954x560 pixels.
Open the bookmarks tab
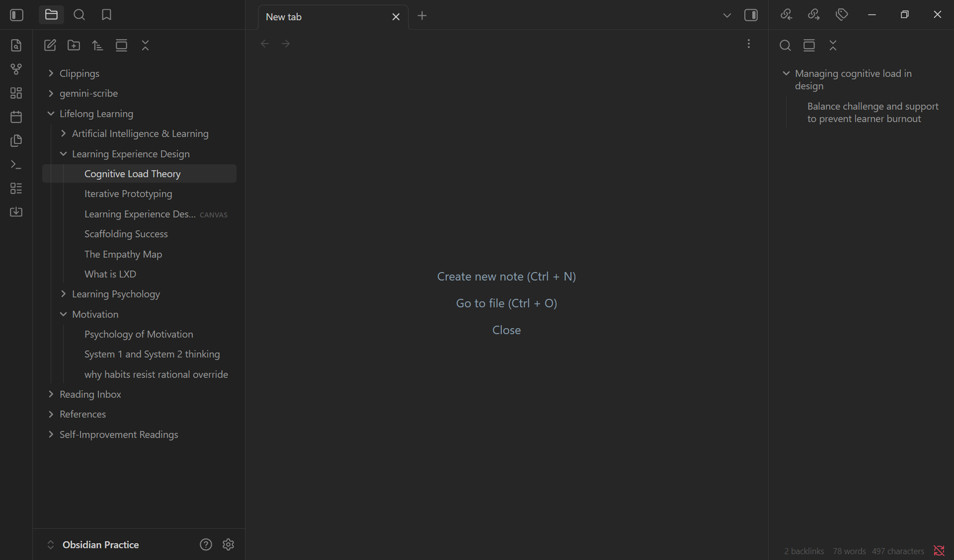pos(106,15)
